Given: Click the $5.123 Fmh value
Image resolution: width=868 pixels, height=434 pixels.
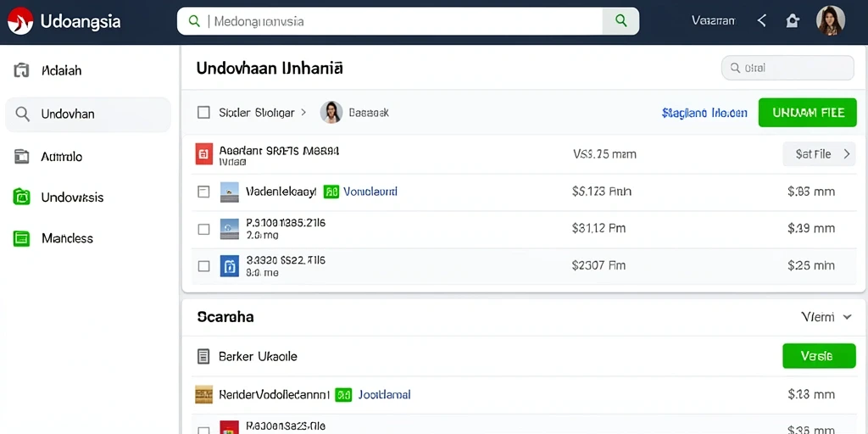Looking at the screenshot, I should 601,192.
